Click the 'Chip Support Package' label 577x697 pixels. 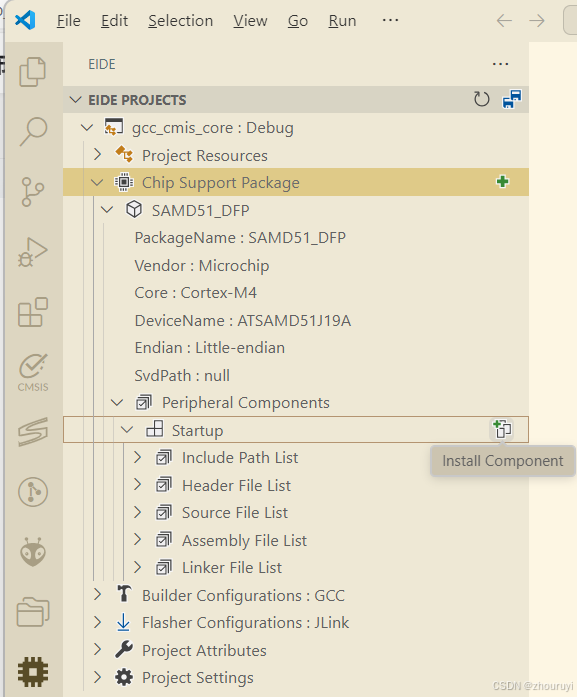click(x=220, y=183)
